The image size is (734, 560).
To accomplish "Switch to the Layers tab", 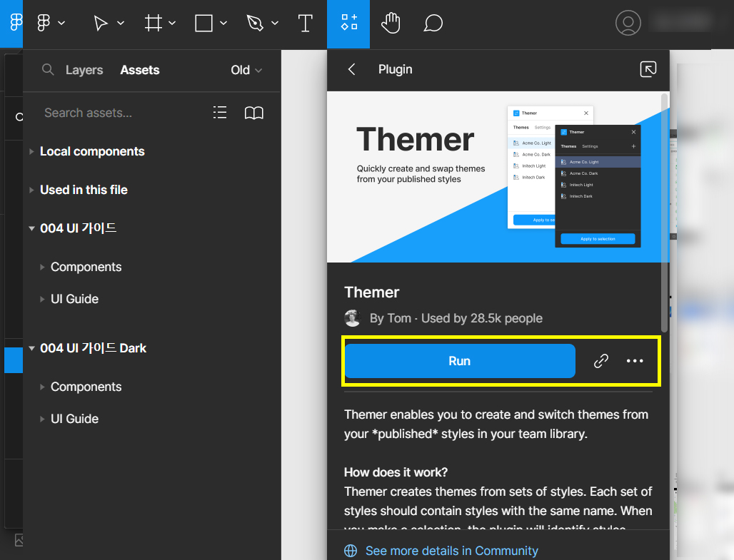I will coord(84,70).
